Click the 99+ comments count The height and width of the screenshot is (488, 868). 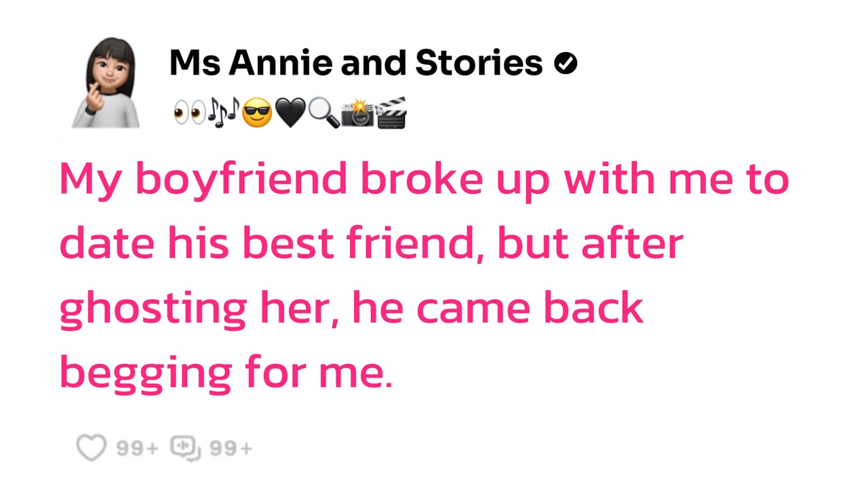231,448
